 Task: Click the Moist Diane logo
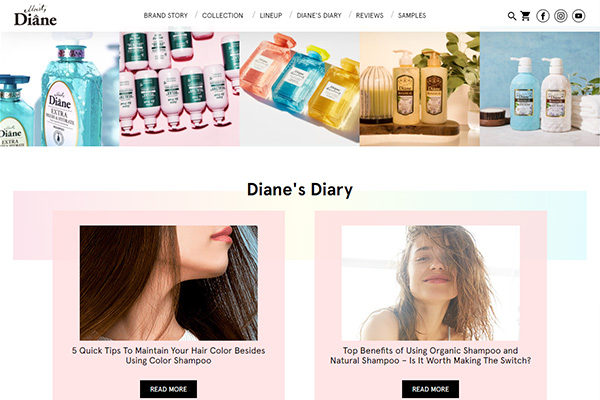pos(35,15)
